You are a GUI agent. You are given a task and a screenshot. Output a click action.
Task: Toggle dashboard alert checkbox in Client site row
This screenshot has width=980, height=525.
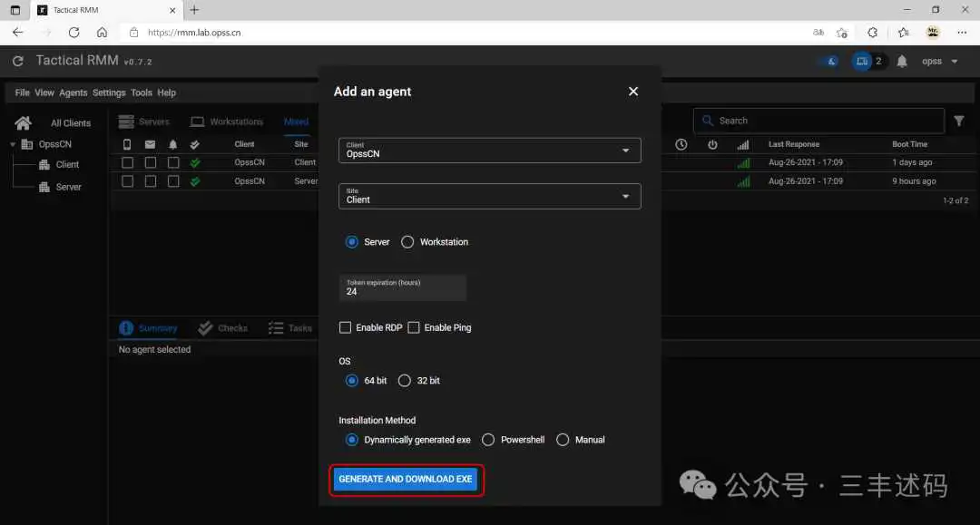(173, 162)
